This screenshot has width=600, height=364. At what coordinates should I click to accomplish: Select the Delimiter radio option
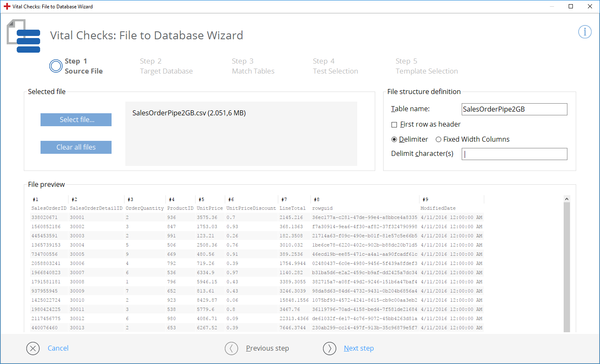point(394,140)
